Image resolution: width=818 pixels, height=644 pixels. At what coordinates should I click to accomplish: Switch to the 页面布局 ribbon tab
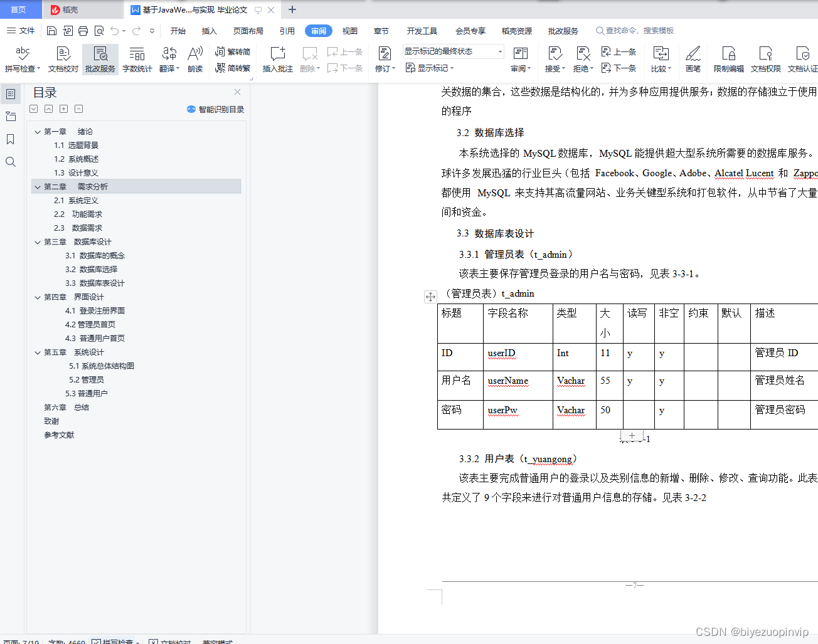tap(248, 31)
